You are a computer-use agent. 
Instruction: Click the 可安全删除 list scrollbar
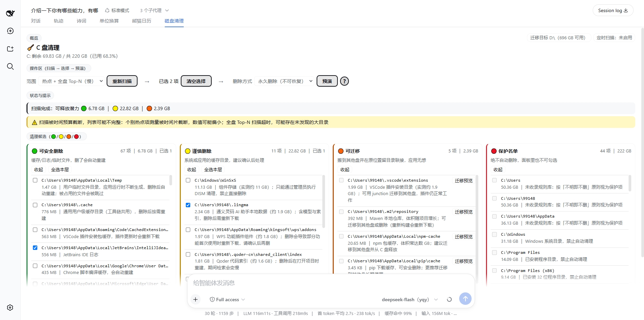[x=170, y=180]
